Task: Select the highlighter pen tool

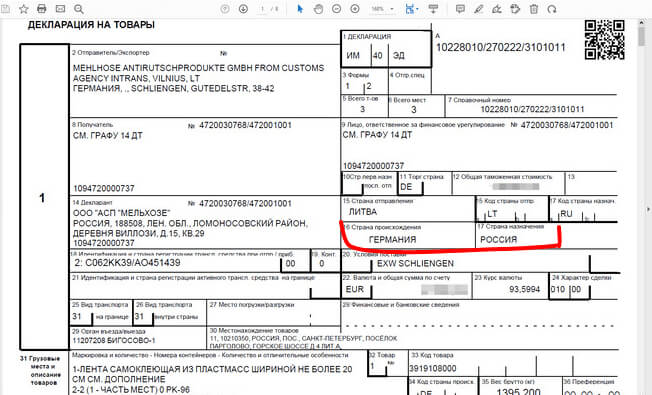Action: pos(479,9)
